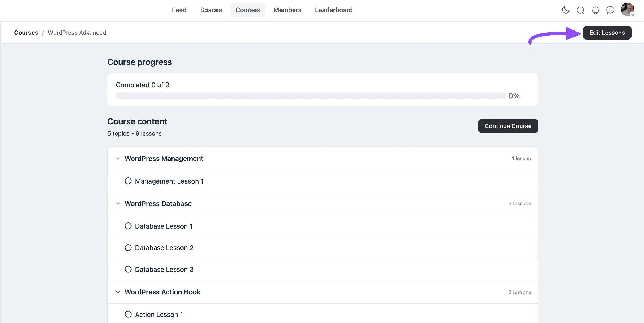This screenshot has width=644, height=323.
Task: Open Leaderboard tab
Action: click(334, 10)
